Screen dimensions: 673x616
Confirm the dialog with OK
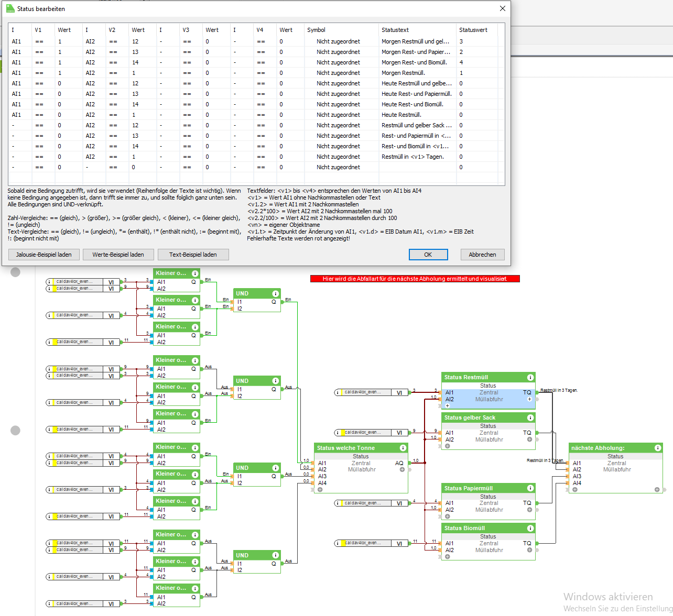coord(428,255)
